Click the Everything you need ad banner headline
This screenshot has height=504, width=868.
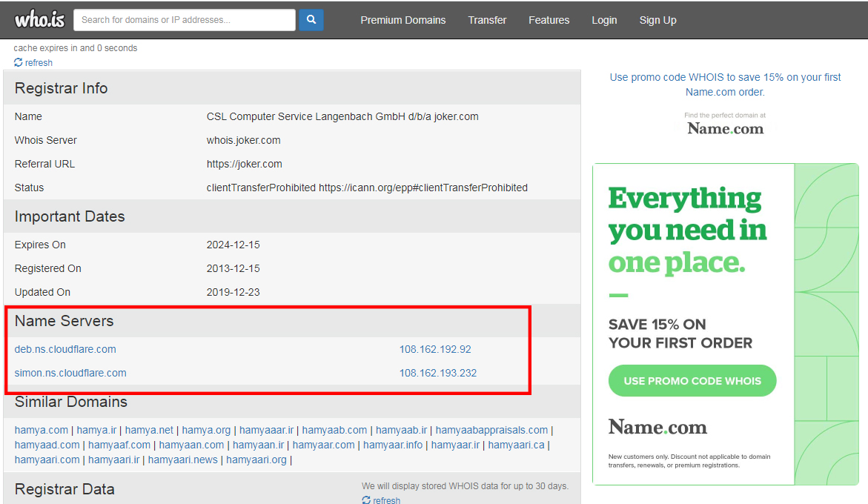point(688,231)
